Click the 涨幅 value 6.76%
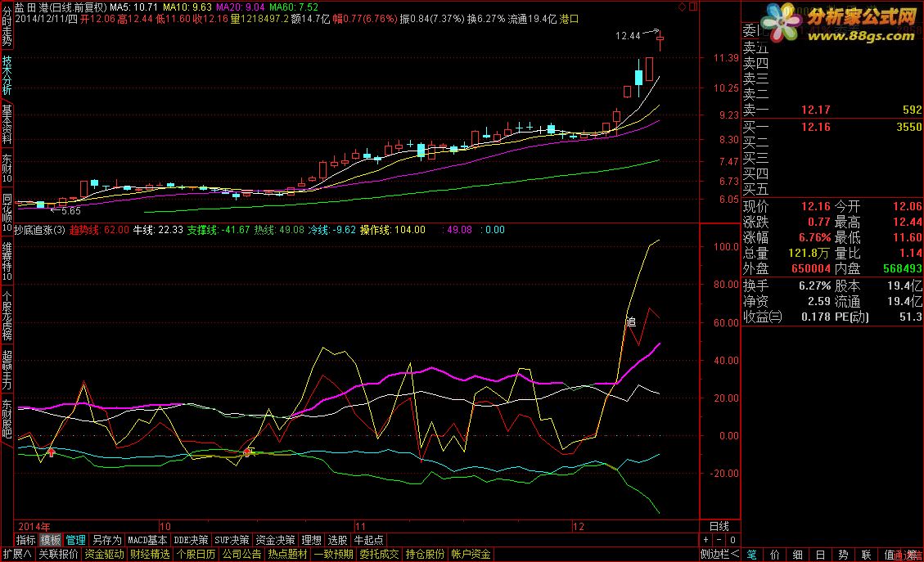 [814, 237]
